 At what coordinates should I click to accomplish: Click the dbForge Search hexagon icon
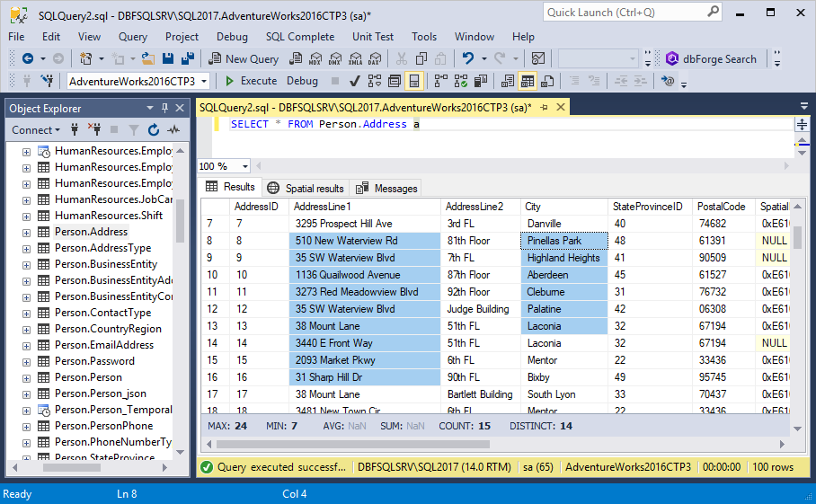672,58
